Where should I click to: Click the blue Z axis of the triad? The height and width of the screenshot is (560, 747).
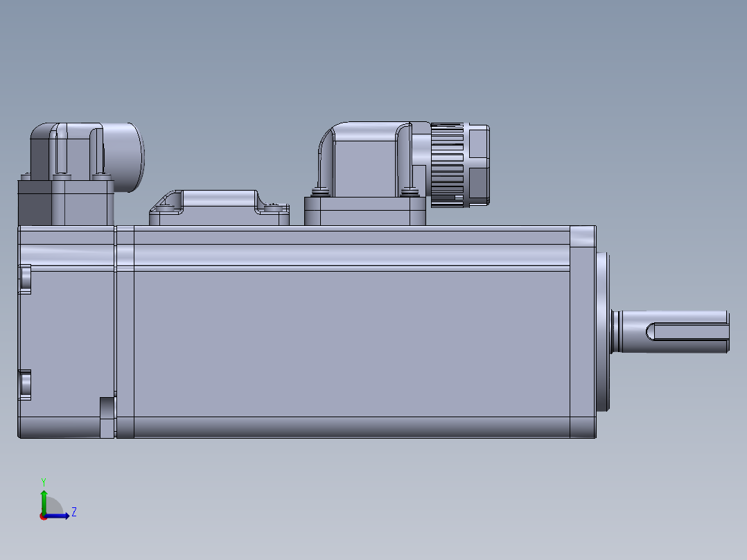57,516
